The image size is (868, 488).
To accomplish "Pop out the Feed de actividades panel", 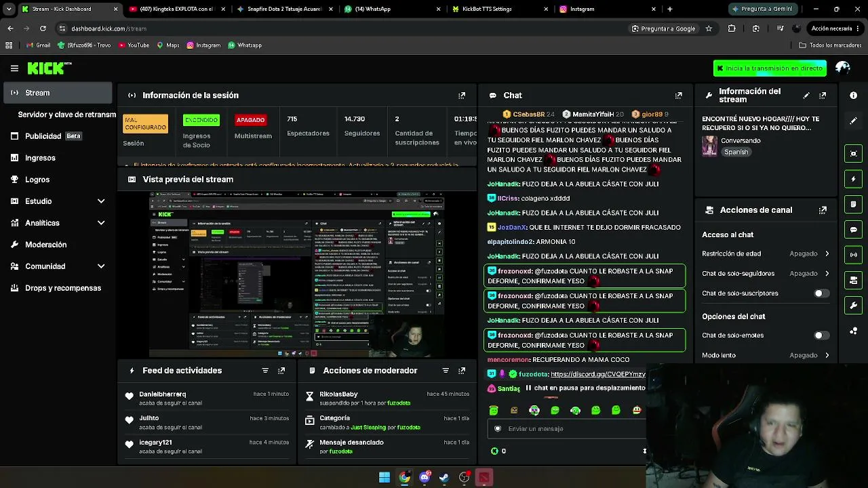I will point(281,371).
